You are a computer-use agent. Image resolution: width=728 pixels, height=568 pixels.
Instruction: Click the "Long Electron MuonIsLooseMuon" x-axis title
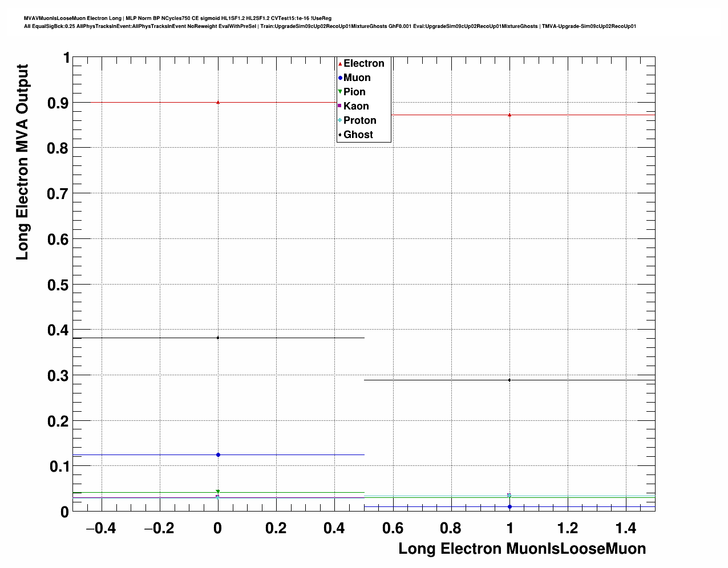click(x=522, y=549)
